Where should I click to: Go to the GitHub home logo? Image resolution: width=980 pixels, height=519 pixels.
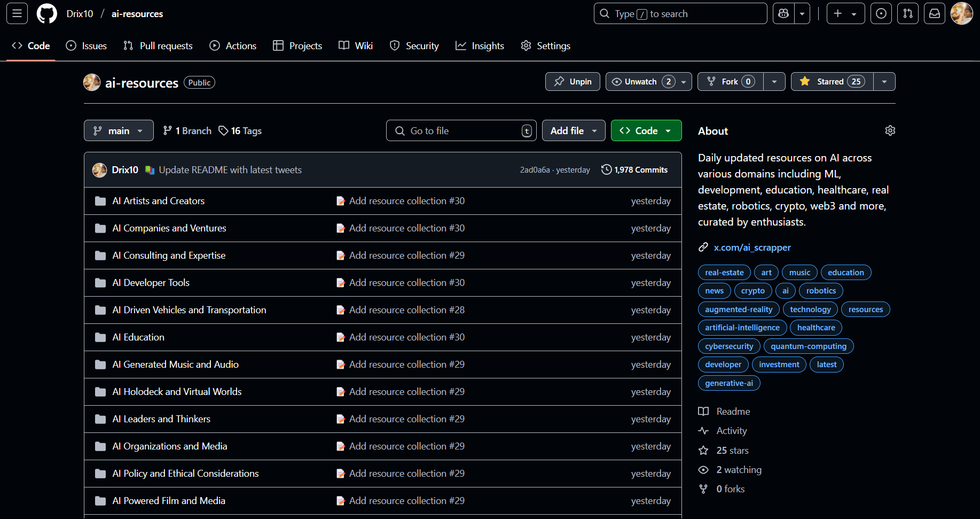coord(47,13)
